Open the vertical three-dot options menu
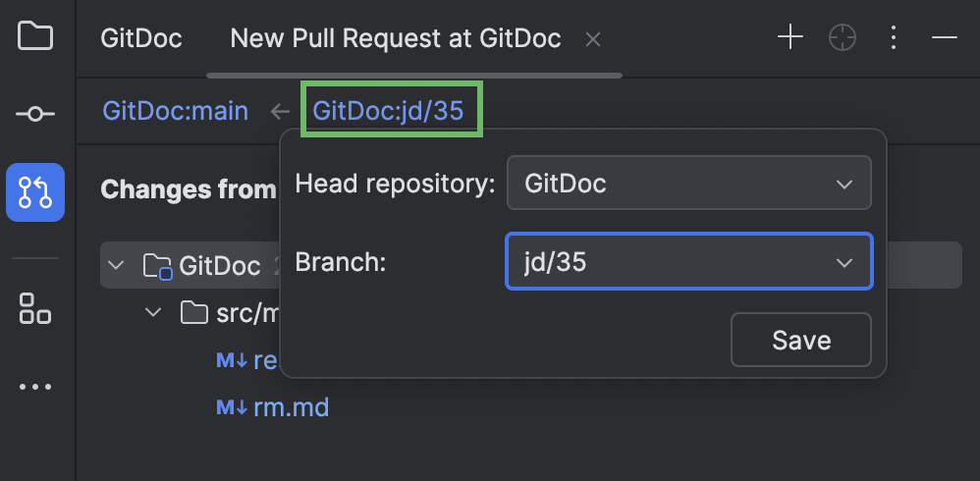 tap(894, 37)
